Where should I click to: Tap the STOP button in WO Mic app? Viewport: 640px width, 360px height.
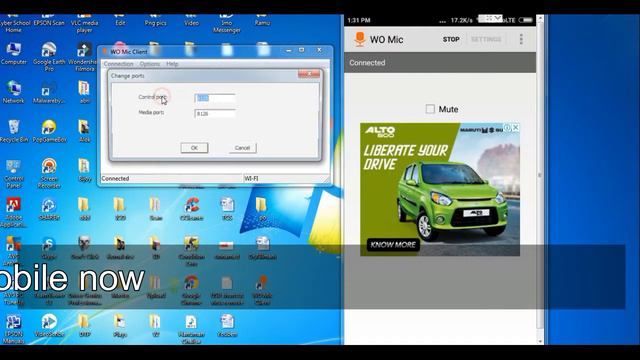click(451, 39)
